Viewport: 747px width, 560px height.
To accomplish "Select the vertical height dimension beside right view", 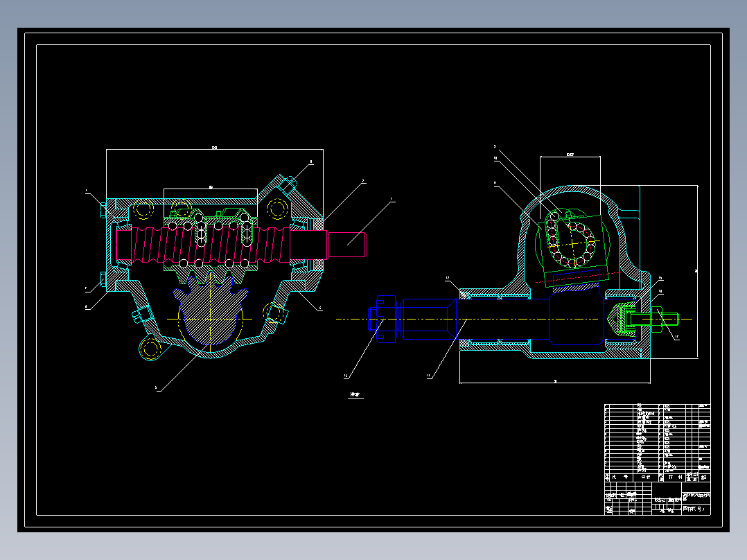I will click(x=697, y=271).
